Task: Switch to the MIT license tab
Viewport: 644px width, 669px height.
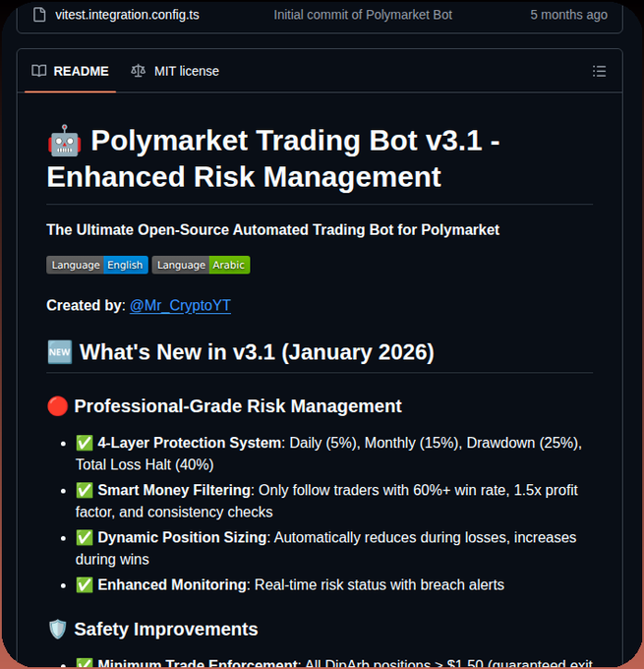Action: 175,71
